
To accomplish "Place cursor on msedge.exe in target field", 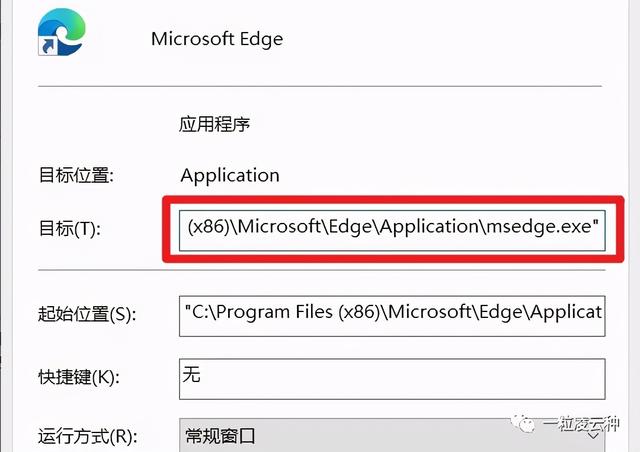I will pyautogui.click(x=541, y=228).
